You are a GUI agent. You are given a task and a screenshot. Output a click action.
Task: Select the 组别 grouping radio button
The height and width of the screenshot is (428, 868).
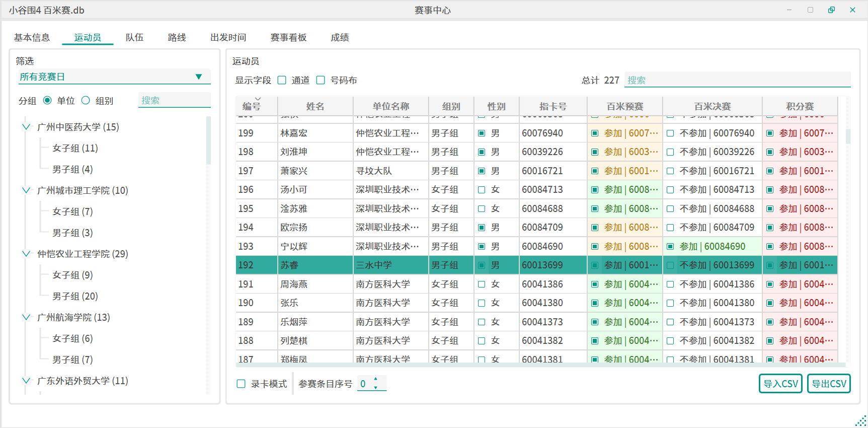[86, 101]
